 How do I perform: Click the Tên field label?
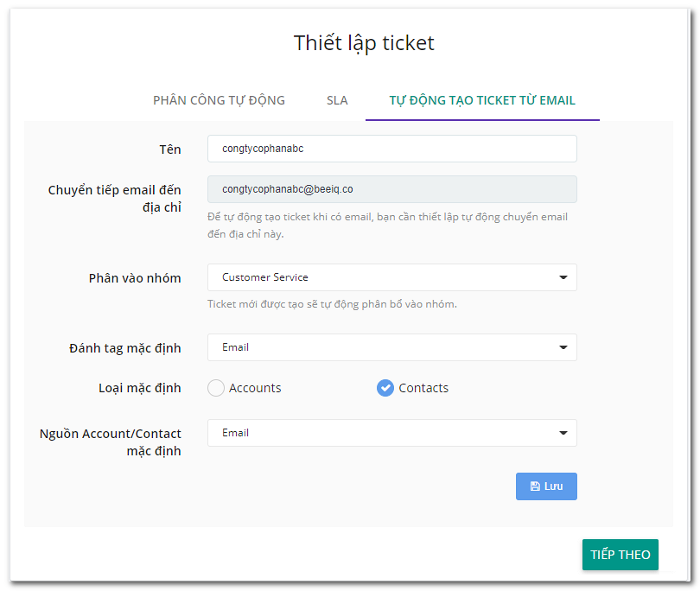tap(170, 149)
